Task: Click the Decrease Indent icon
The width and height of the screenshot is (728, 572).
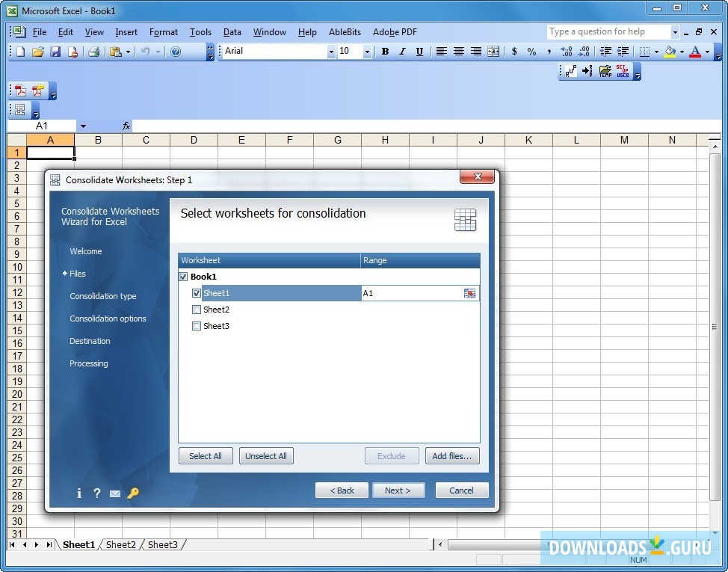Action: (x=605, y=52)
